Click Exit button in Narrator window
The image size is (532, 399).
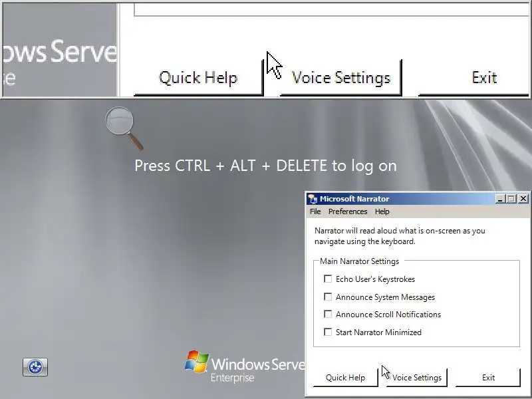[x=488, y=378]
